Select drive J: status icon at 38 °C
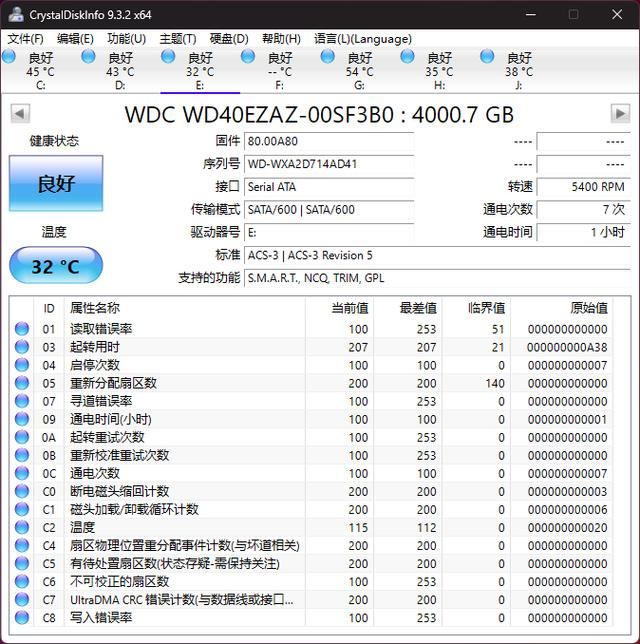Screen dimensions: 640x644 (488, 57)
